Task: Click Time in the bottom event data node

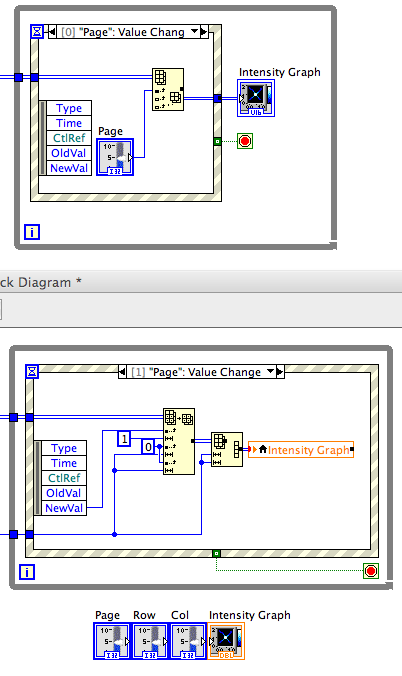Action: click(x=64, y=463)
